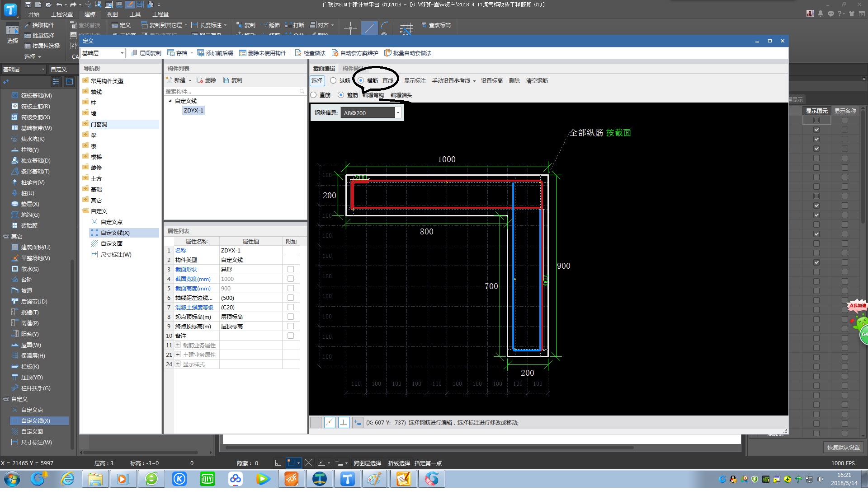
Task: Click 批量自动套做法 toolbar item
Action: click(408, 53)
